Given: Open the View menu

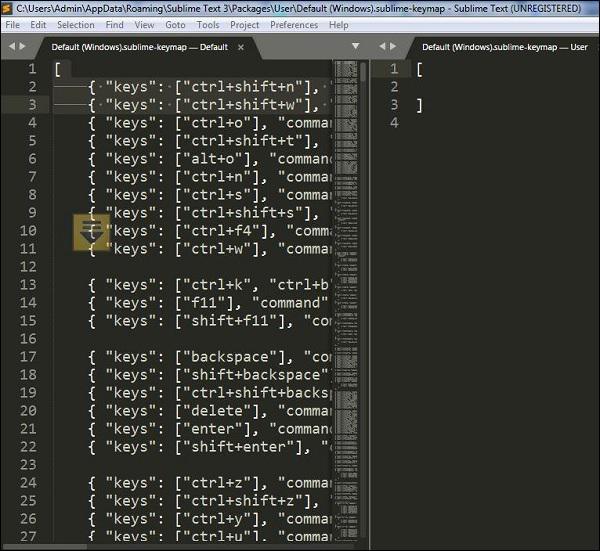Looking at the screenshot, I should point(144,25).
